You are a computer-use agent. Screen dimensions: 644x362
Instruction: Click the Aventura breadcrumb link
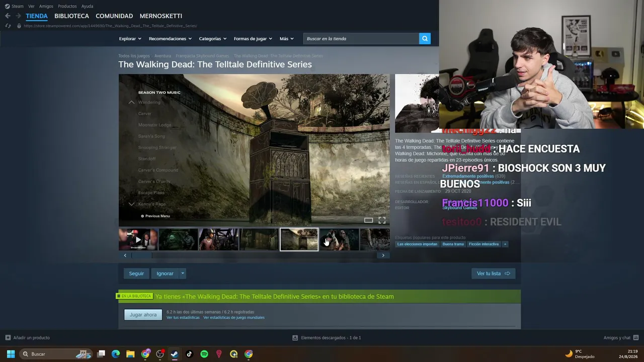(163, 56)
